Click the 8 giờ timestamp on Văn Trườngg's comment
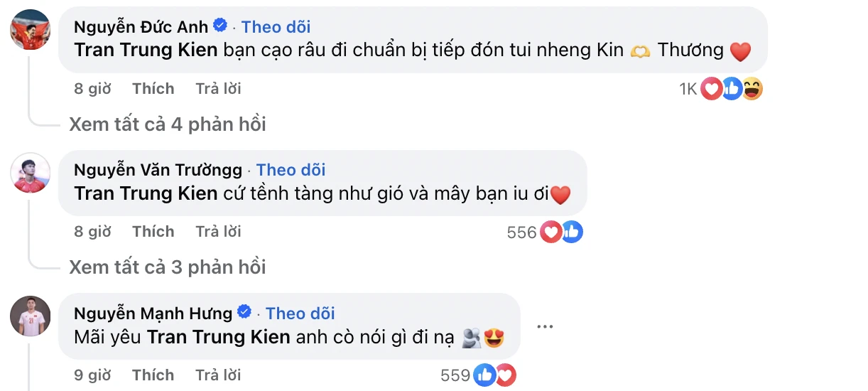The image size is (868, 391). coord(92,232)
